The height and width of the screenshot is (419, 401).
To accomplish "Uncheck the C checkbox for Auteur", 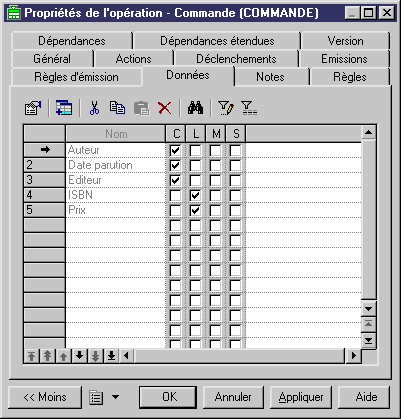I will pos(175,150).
